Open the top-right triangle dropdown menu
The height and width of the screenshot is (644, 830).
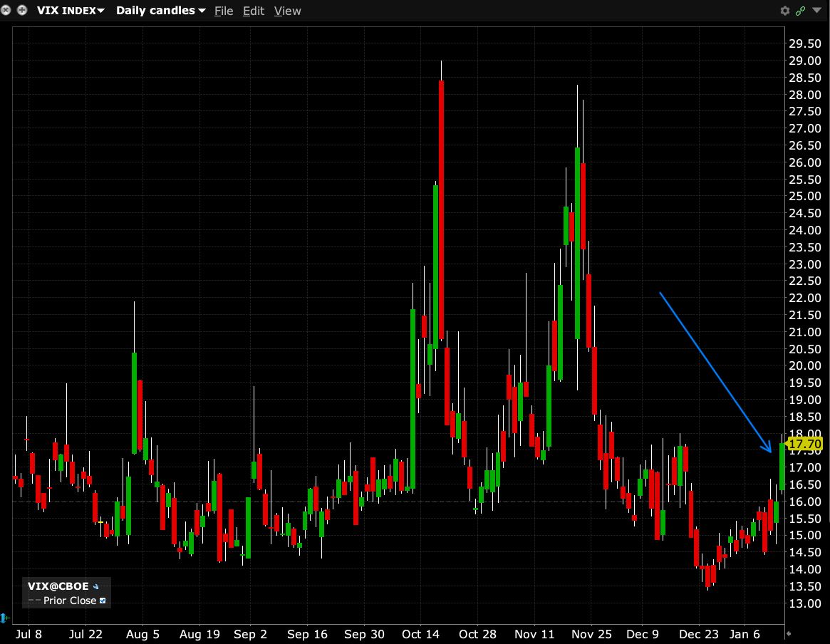point(816,11)
